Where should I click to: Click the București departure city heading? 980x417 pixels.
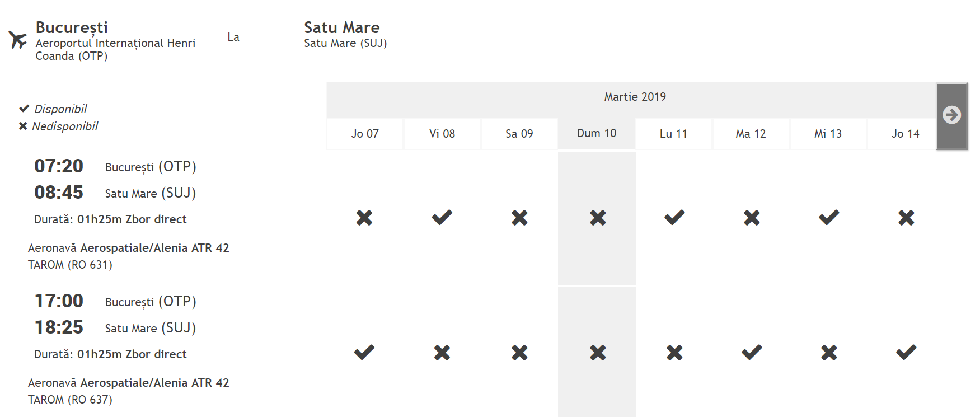click(x=72, y=27)
